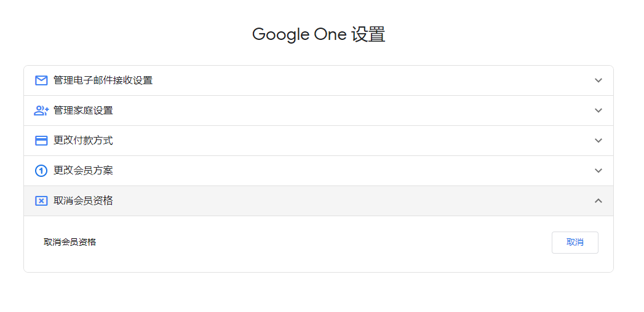
Task: Open the 管理电子邮件接收设置 row label
Action: click(x=103, y=80)
